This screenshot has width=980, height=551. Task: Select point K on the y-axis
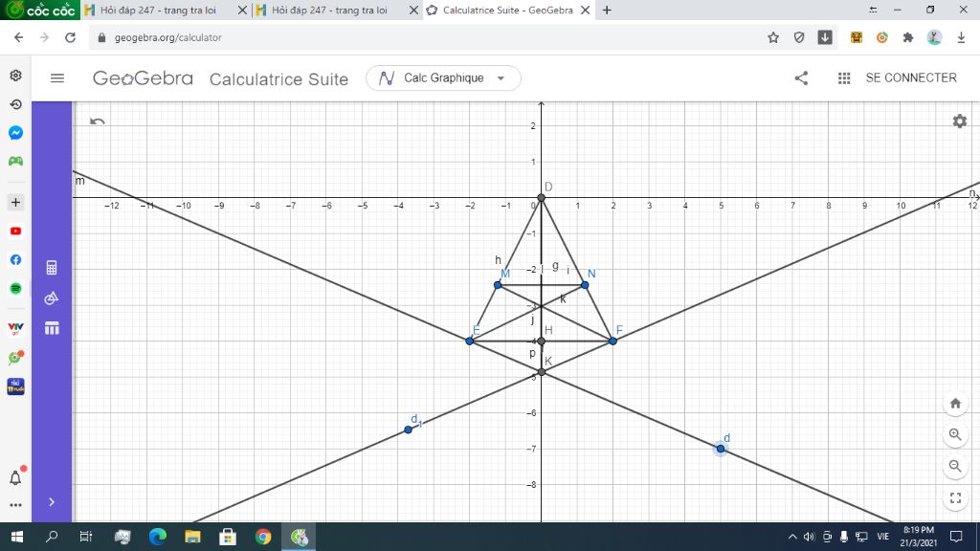[x=542, y=372]
